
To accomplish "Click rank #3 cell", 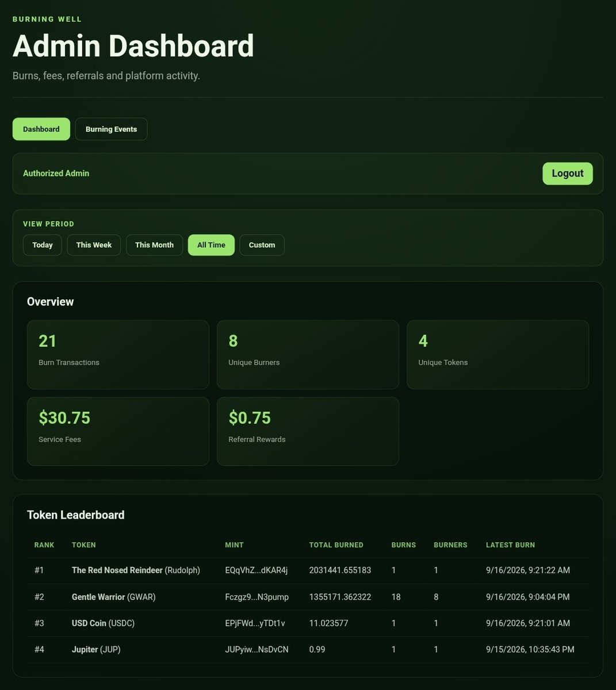I will point(39,623).
